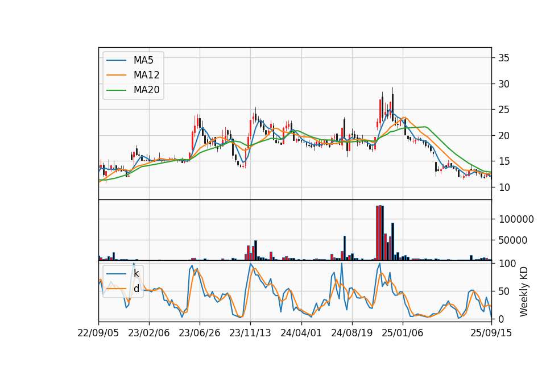Click the 22/09/05 date tick label
The height and width of the screenshot is (392, 546).
(x=98, y=333)
